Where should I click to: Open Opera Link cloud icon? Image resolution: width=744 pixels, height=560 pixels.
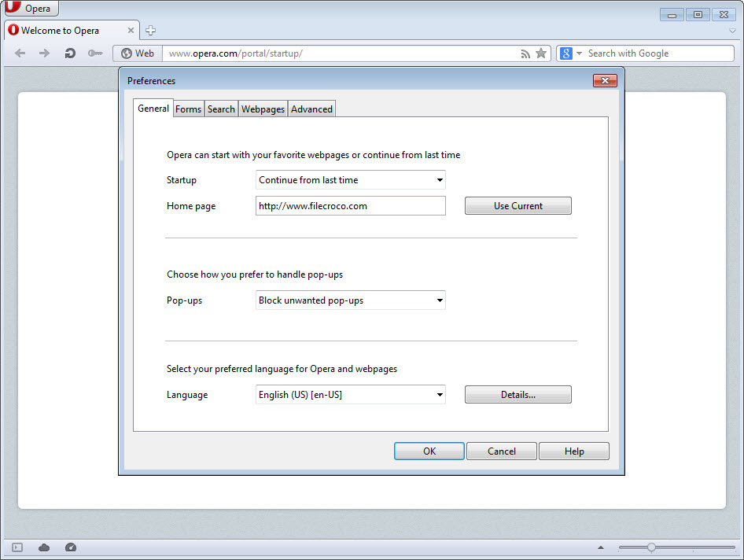tap(44, 547)
